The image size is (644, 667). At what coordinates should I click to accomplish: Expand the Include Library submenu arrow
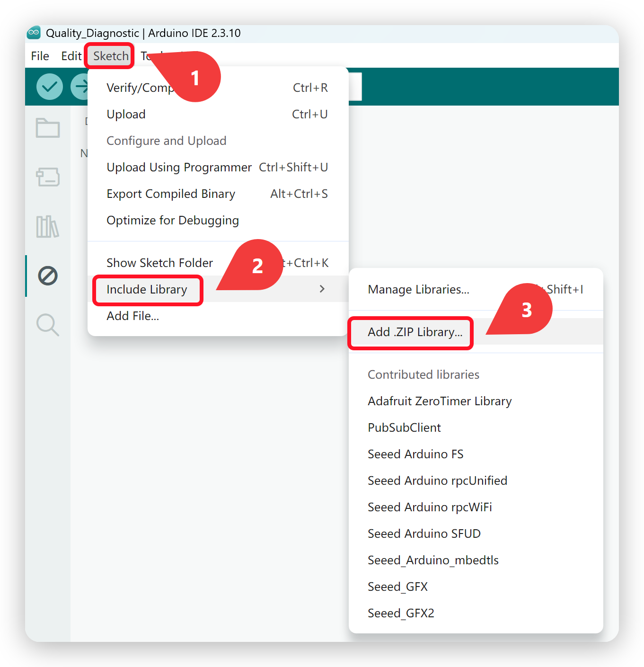pos(322,289)
